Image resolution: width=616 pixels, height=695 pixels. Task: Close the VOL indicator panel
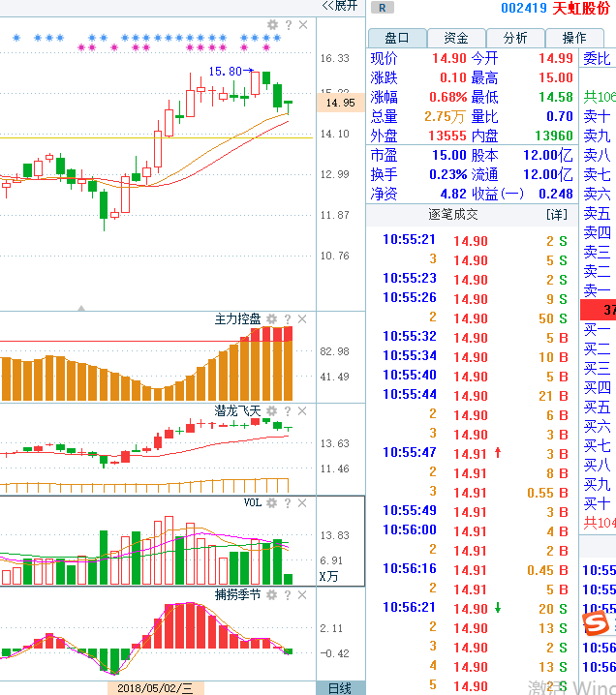[x=302, y=502]
